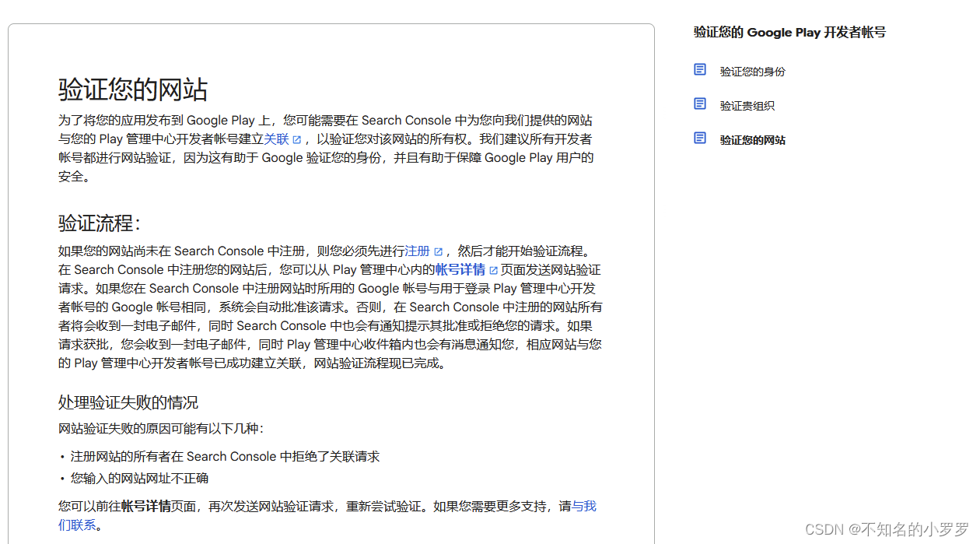980x544 pixels.
Task: Click the bullet about 拒绝了关联请求
Action: pyautogui.click(x=225, y=457)
